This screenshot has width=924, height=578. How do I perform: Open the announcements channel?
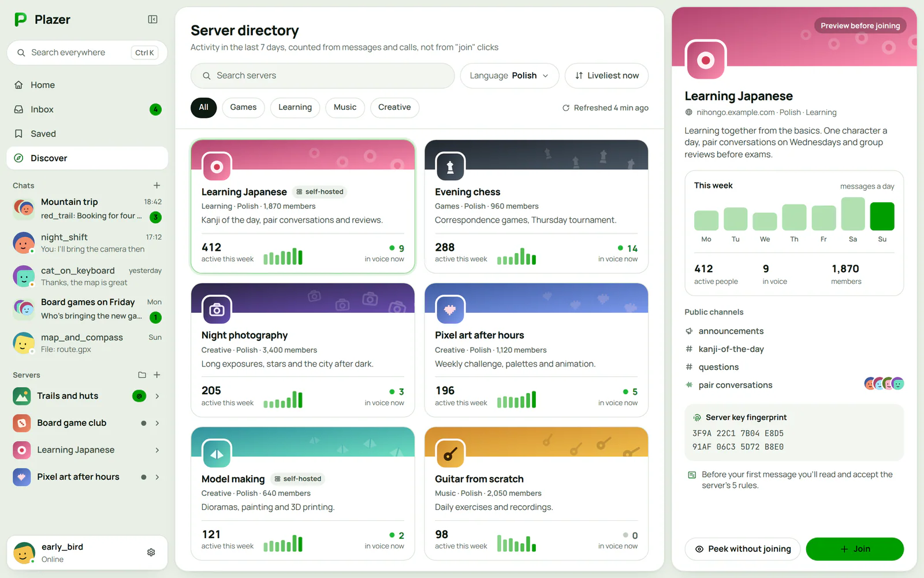[x=794, y=331]
